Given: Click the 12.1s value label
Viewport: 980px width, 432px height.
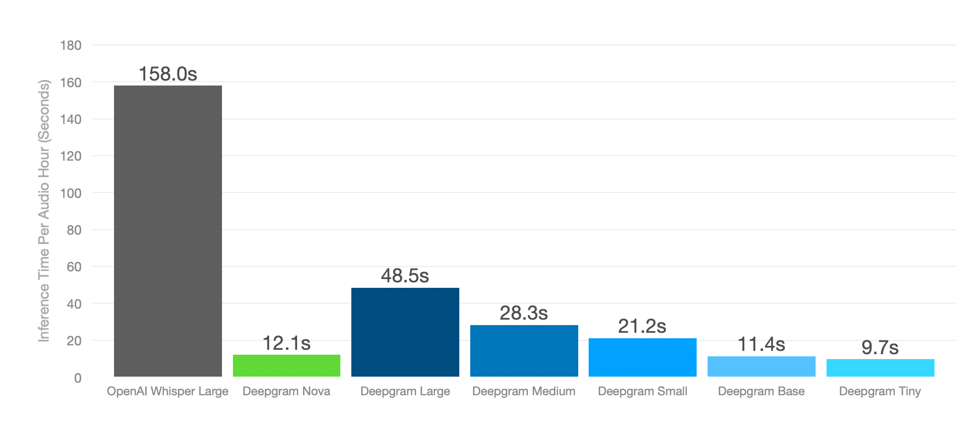Looking at the screenshot, I should pyautogui.click(x=287, y=343).
